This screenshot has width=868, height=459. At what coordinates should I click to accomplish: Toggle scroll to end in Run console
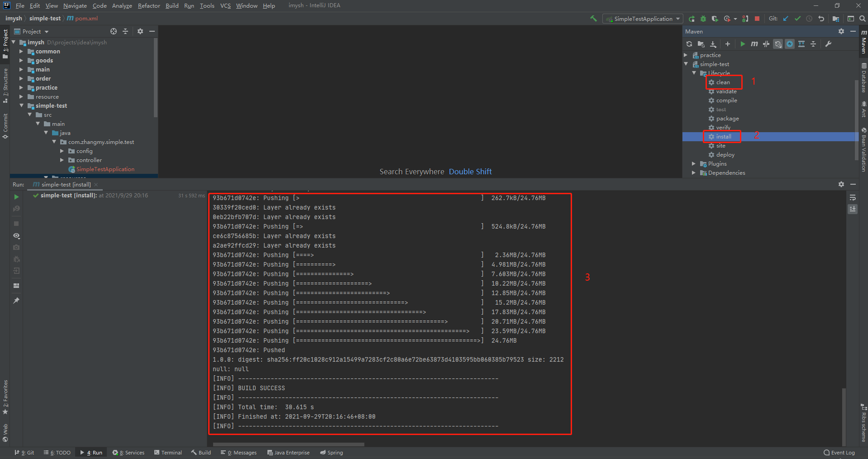[853, 209]
